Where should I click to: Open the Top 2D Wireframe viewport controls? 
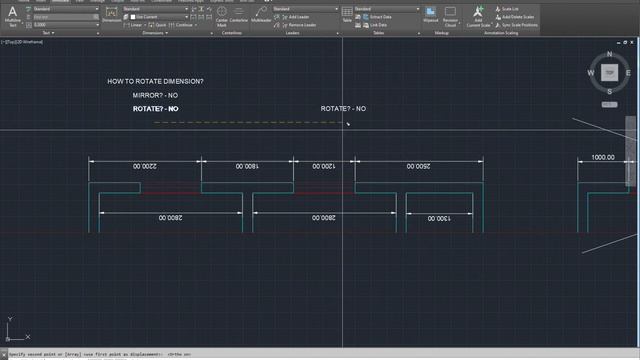tap(22, 42)
